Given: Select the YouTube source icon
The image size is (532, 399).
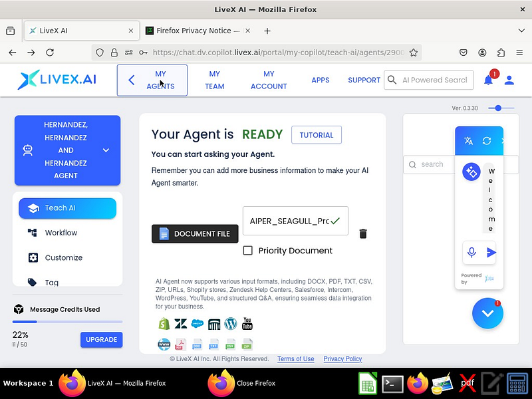Looking at the screenshot, I should pyautogui.click(x=247, y=324).
